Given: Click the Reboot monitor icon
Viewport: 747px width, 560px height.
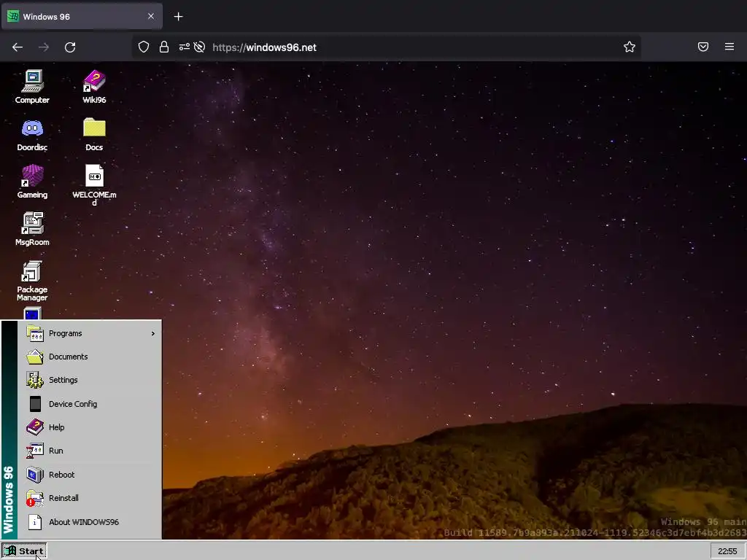Looking at the screenshot, I should click(35, 475).
